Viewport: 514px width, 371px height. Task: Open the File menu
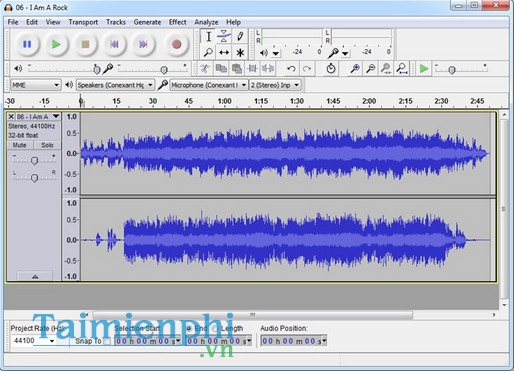tap(13, 22)
